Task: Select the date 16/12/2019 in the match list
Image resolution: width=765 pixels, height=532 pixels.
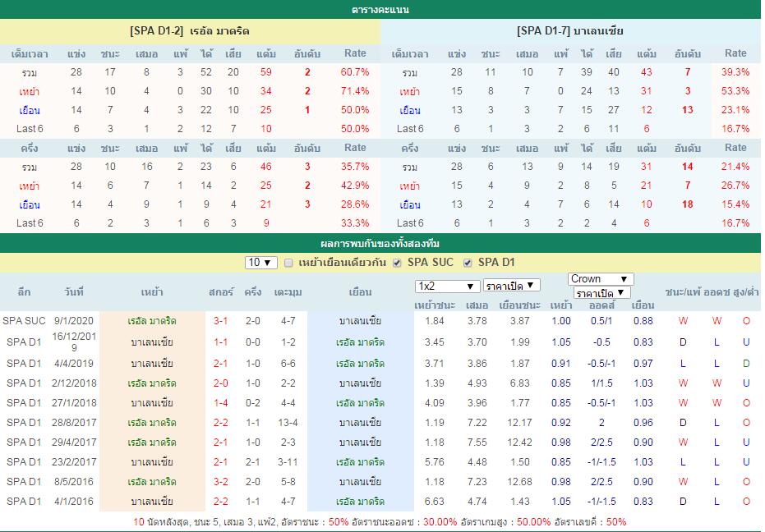Action: coord(74,342)
